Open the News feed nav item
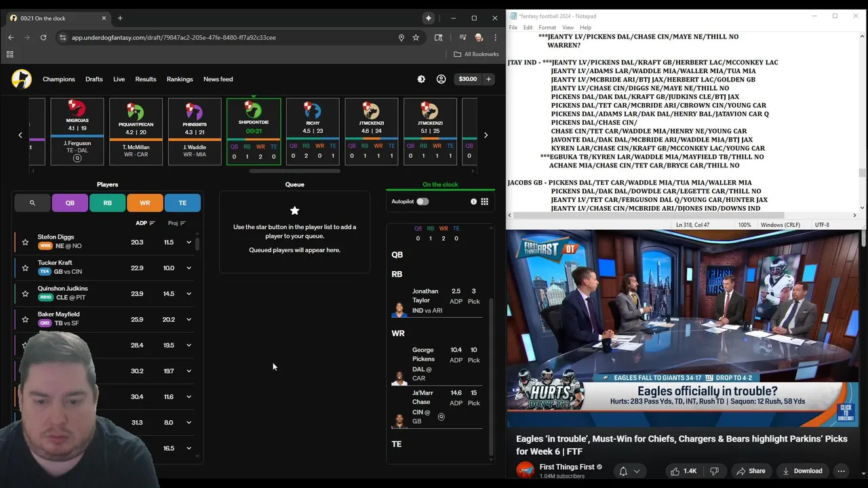868x488 pixels. 218,79
